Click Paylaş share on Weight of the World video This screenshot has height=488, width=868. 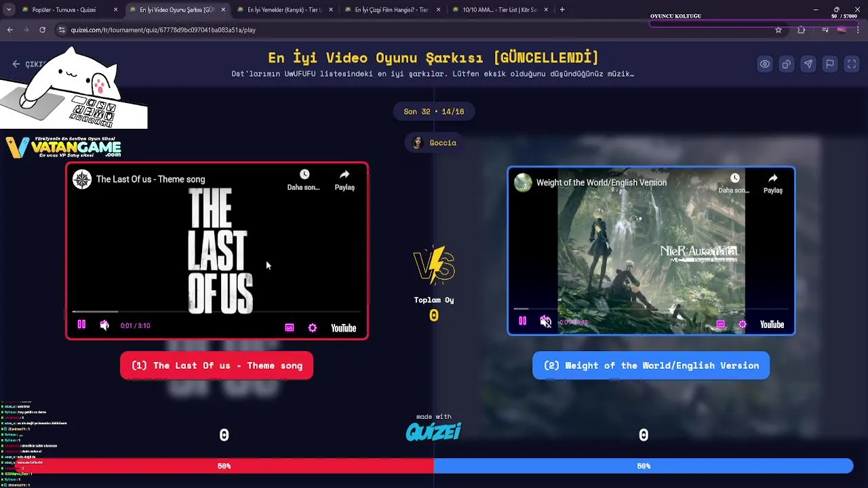(x=773, y=183)
